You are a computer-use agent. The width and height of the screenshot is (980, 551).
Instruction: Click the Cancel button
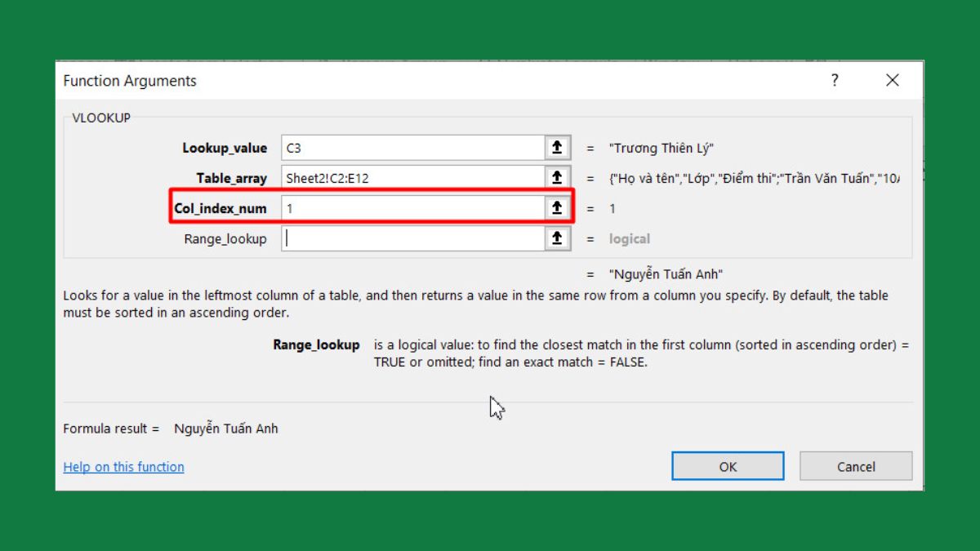click(856, 466)
